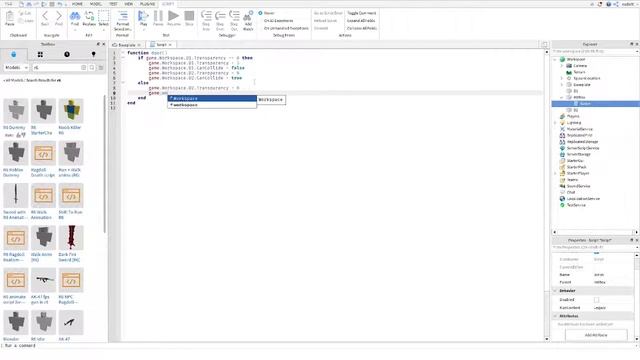The image size is (640, 360).
Task: Click Toggle Comment action
Action: (362, 13)
